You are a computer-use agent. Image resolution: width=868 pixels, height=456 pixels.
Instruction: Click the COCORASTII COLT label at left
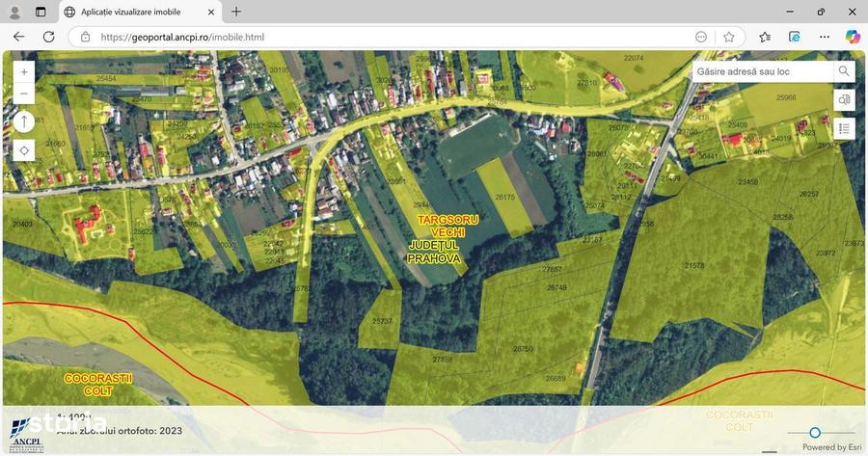98,386
